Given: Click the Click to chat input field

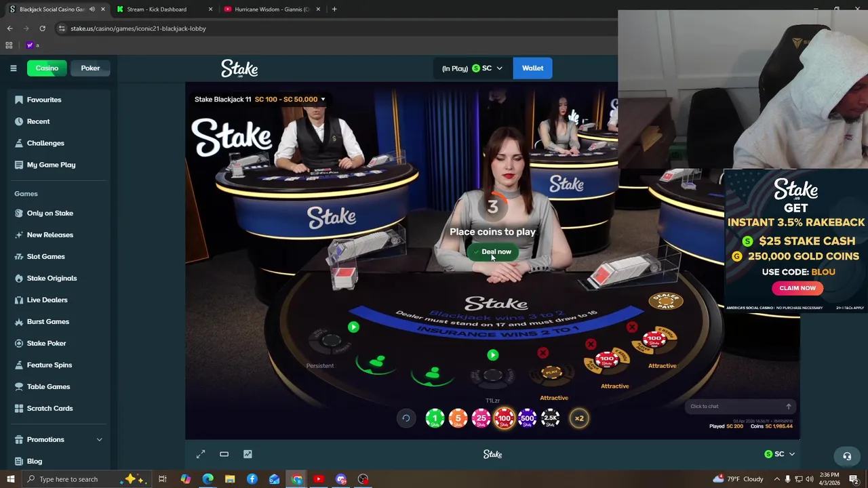Looking at the screenshot, I should (x=734, y=406).
